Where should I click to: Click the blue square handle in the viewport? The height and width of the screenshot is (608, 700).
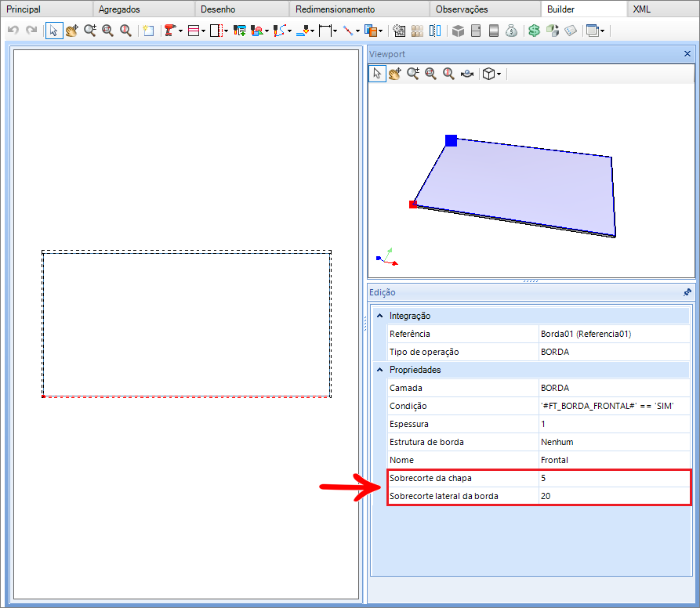click(451, 140)
